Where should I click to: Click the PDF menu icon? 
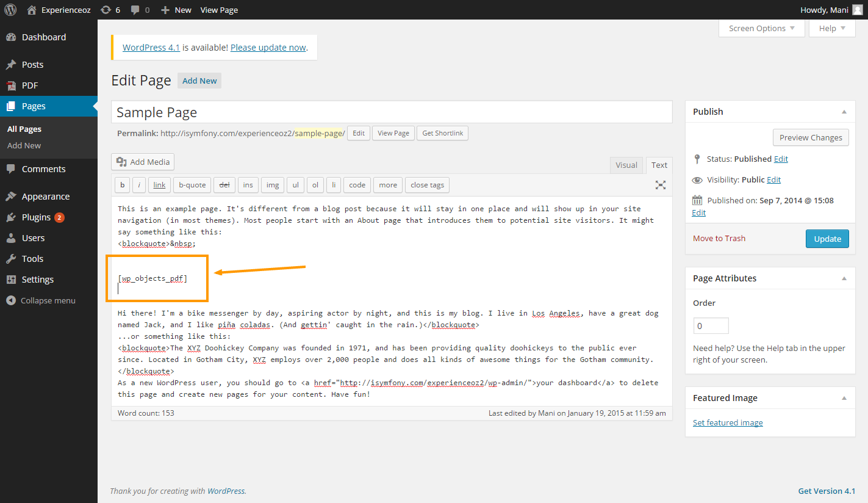[x=11, y=85]
